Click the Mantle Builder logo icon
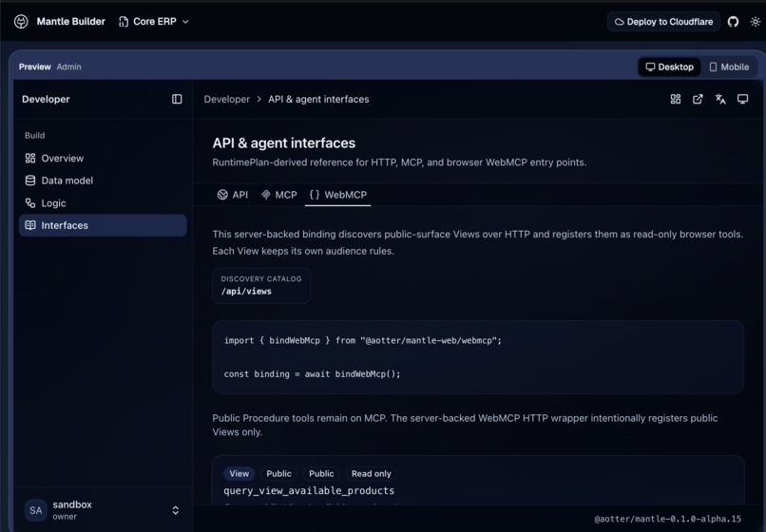This screenshot has height=532, width=766. (x=21, y=22)
